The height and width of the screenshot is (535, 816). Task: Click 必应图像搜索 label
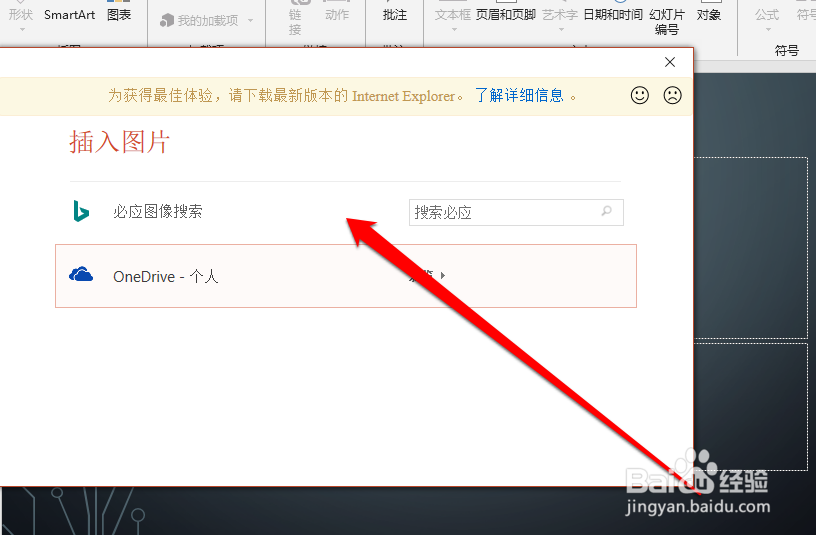click(158, 211)
